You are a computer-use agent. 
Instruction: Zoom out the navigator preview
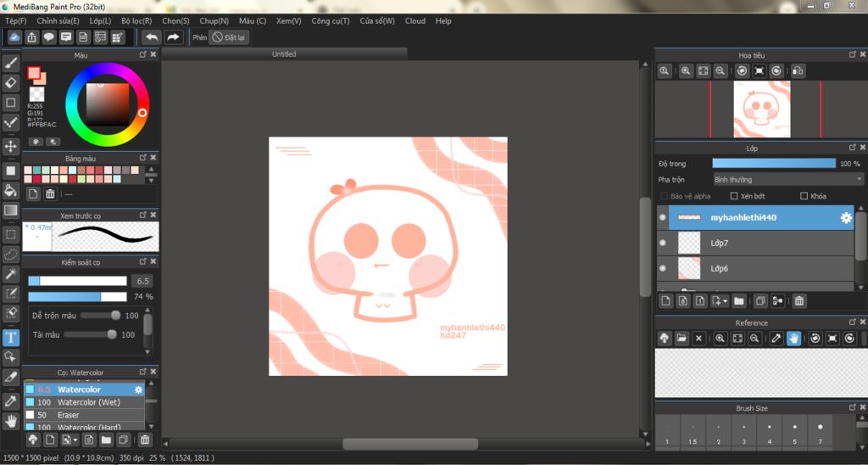pos(720,71)
